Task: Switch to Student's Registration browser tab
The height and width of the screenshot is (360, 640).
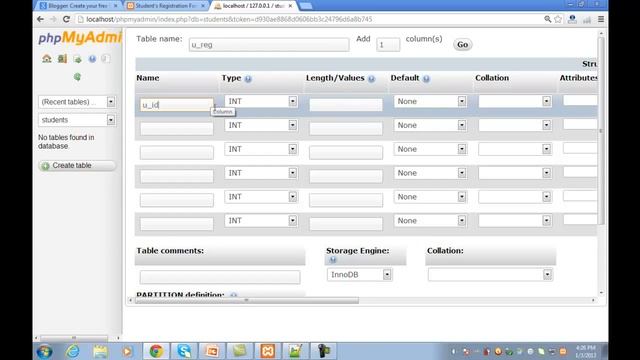Action: click(x=165, y=6)
